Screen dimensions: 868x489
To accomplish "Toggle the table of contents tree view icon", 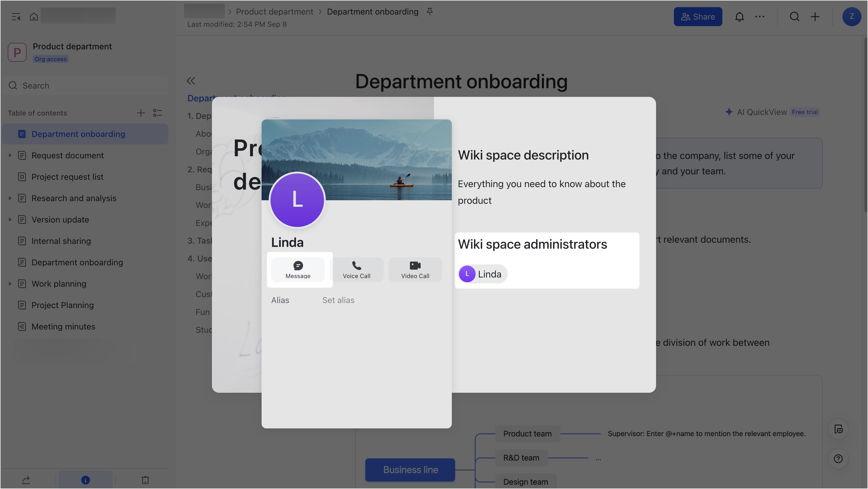I will (x=157, y=113).
